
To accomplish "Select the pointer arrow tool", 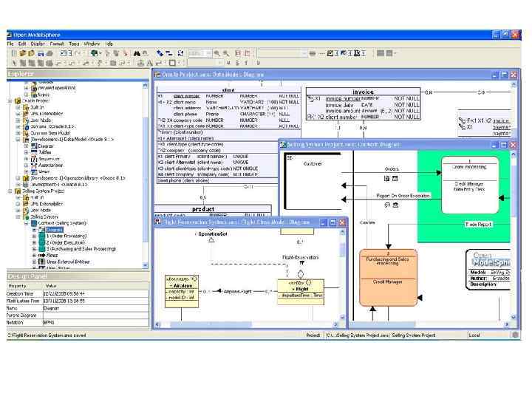I will click(x=14, y=63).
